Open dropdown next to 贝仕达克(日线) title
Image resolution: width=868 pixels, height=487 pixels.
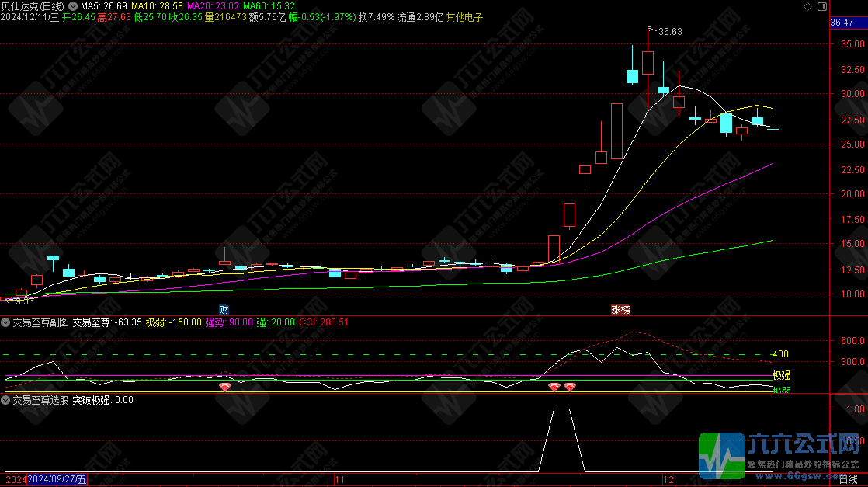tap(73, 5)
